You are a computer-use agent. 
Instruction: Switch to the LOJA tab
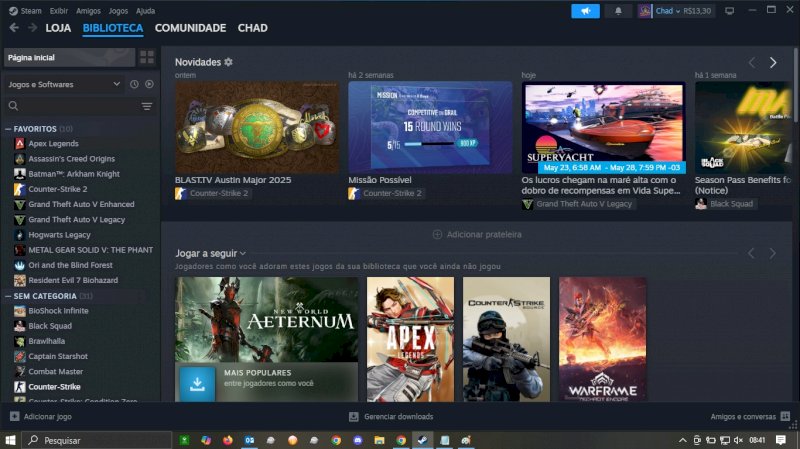pyautogui.click(x=58, y=28)
